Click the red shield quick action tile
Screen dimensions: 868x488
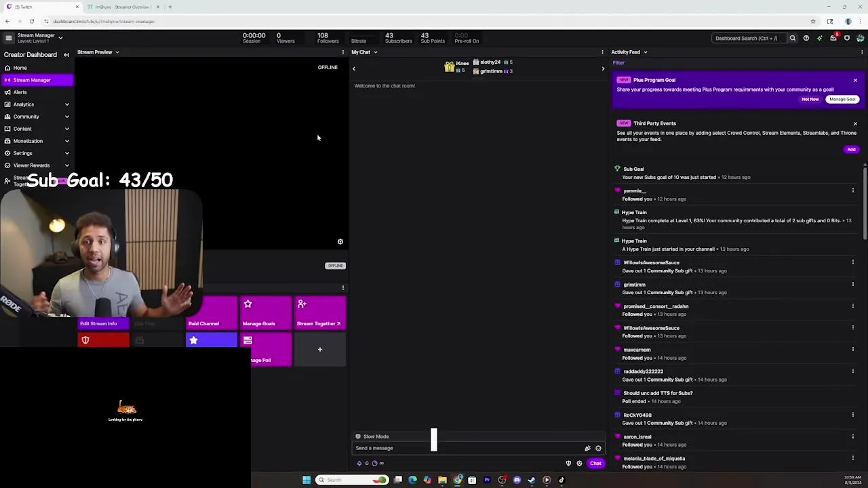tap(103, 340)
